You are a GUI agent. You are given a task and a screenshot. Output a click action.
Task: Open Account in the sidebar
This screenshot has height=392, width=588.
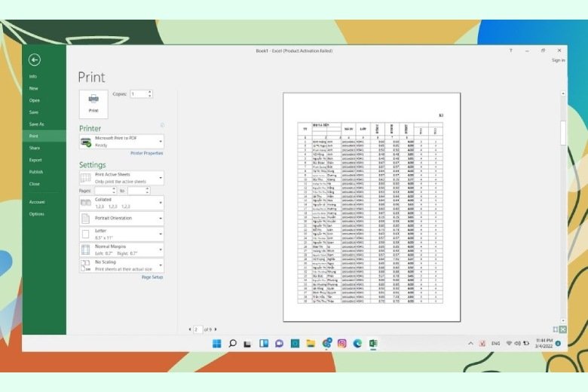tap(37, 202)
